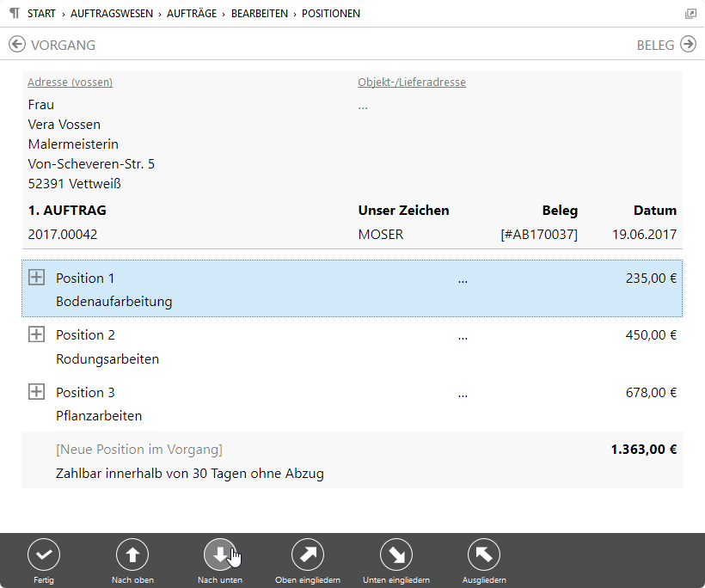Click the Fertig checkmark icon
Image resolution: width=705 pixels, height=588 pixels.
[44, 555]
